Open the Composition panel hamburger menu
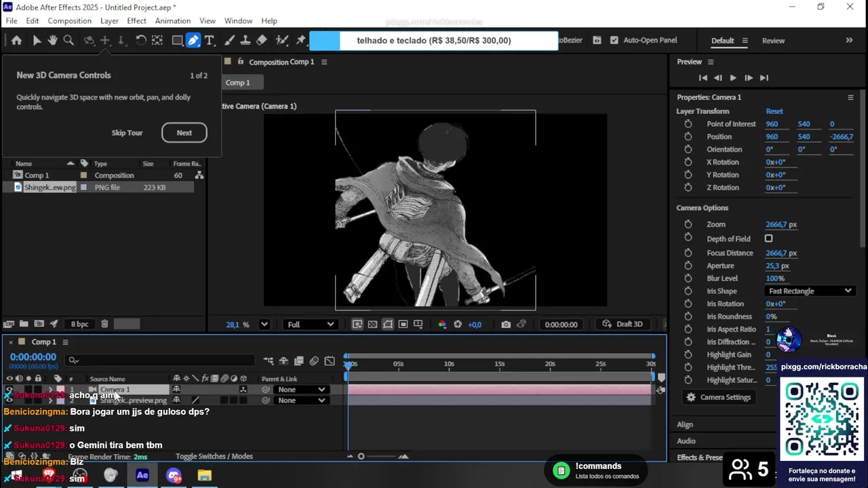This screenshot has width=868, height=488. point(324,62)
